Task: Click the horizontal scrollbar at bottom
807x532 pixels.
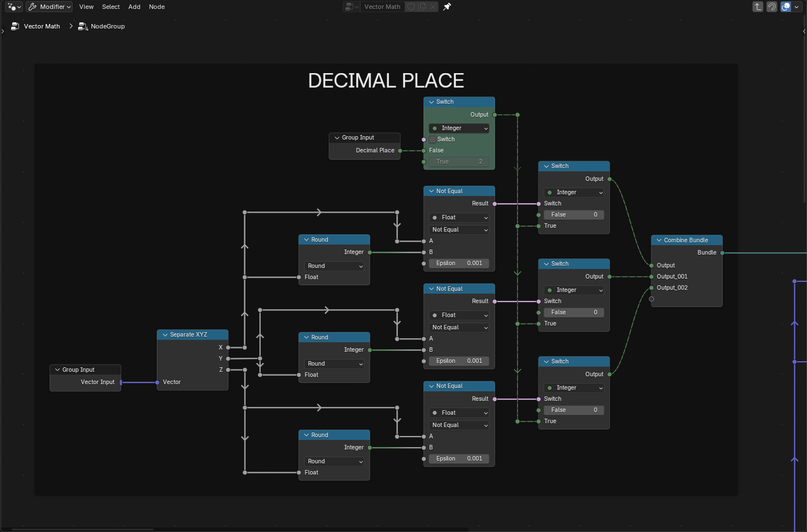Action: tap(83, 529)
